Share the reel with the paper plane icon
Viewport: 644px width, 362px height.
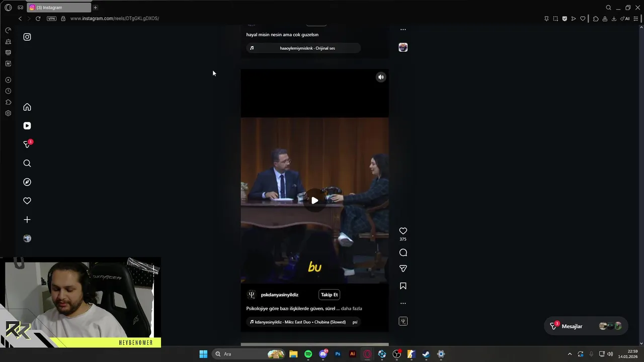point(403,268)
